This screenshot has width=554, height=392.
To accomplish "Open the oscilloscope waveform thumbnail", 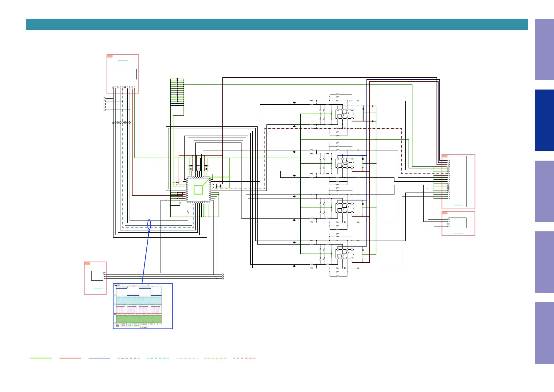I will tap(143, 306).
